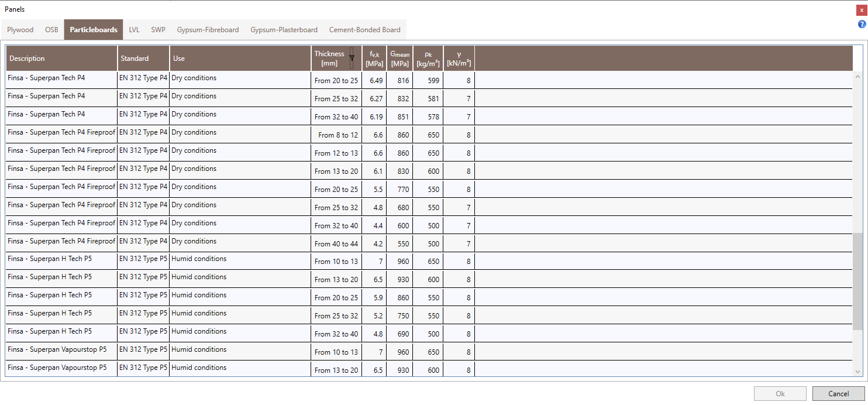Close the Panels dialog with red X

click(x=862, y=9)
